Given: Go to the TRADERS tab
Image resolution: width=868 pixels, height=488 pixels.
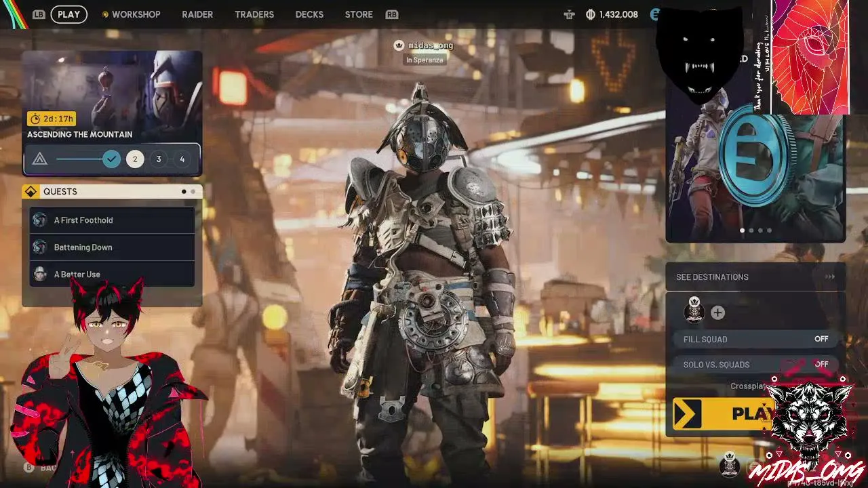Looking at the screenshot, I should 254,14.
